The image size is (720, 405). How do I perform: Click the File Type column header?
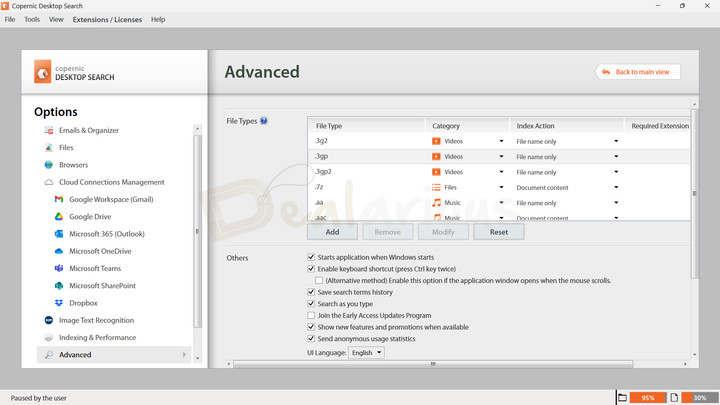[x=366, y=126]
